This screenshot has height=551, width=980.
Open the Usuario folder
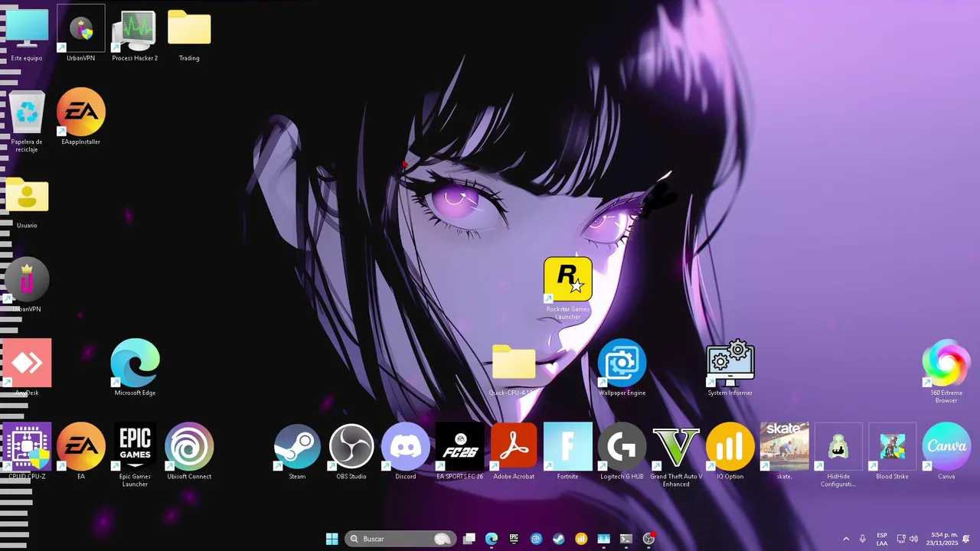[x=27, y=201]
